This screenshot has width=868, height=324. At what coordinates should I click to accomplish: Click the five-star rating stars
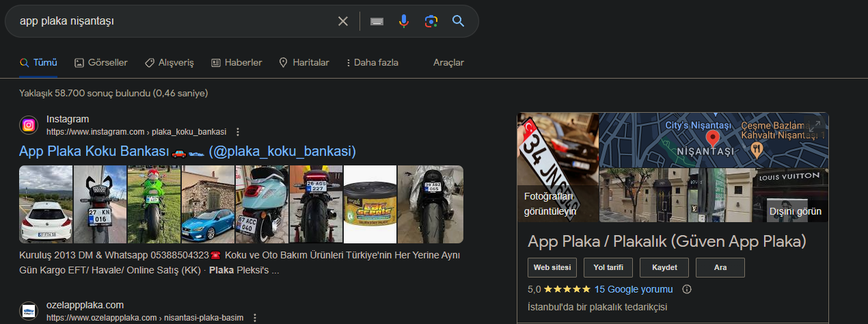[567, 289]
